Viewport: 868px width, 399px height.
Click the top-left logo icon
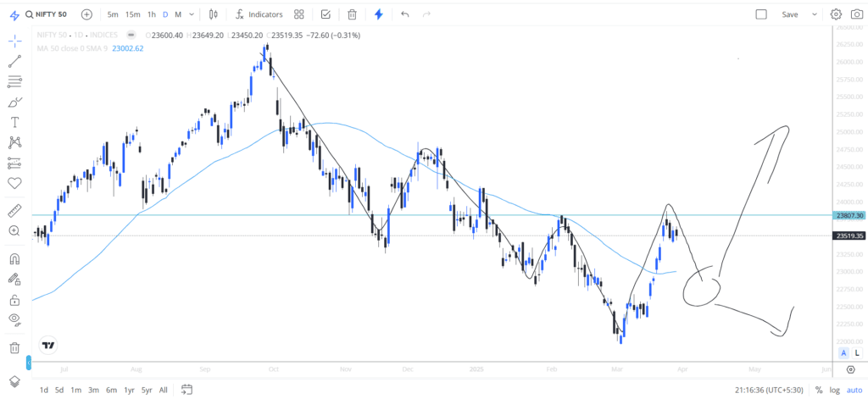pyautogui.click(x=15, y=15)
